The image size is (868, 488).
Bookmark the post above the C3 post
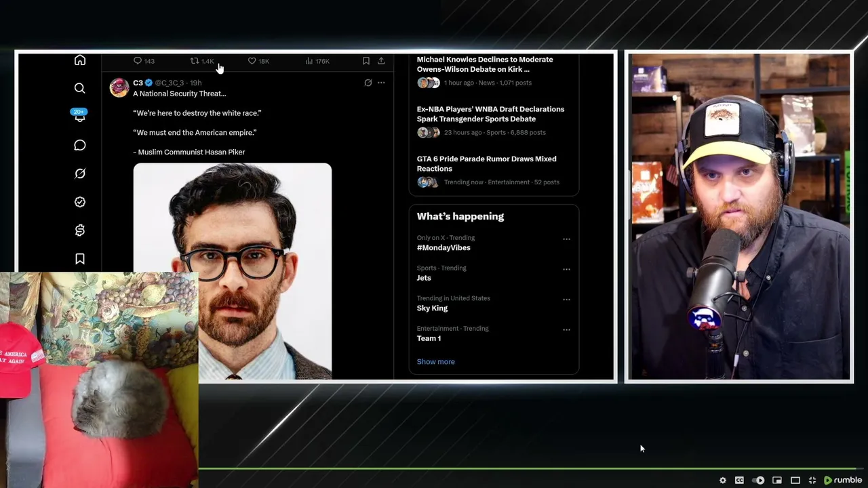tap(366, 61)
